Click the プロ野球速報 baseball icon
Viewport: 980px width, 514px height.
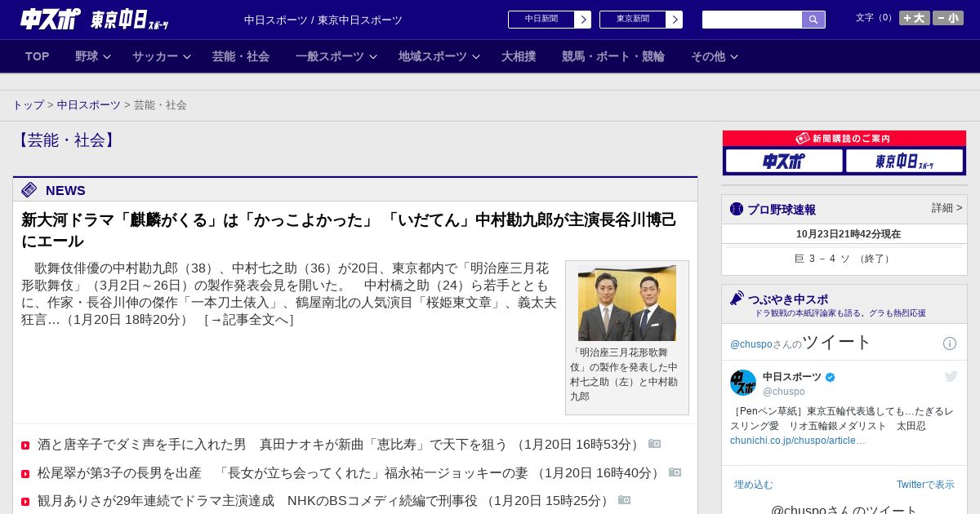[x=737, y=209]
